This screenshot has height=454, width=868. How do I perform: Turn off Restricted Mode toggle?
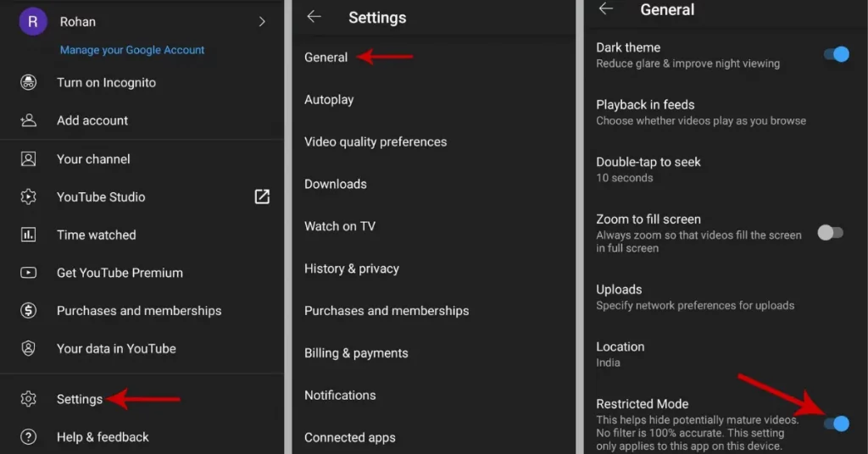pyautogui.click(x=837, y=424)
